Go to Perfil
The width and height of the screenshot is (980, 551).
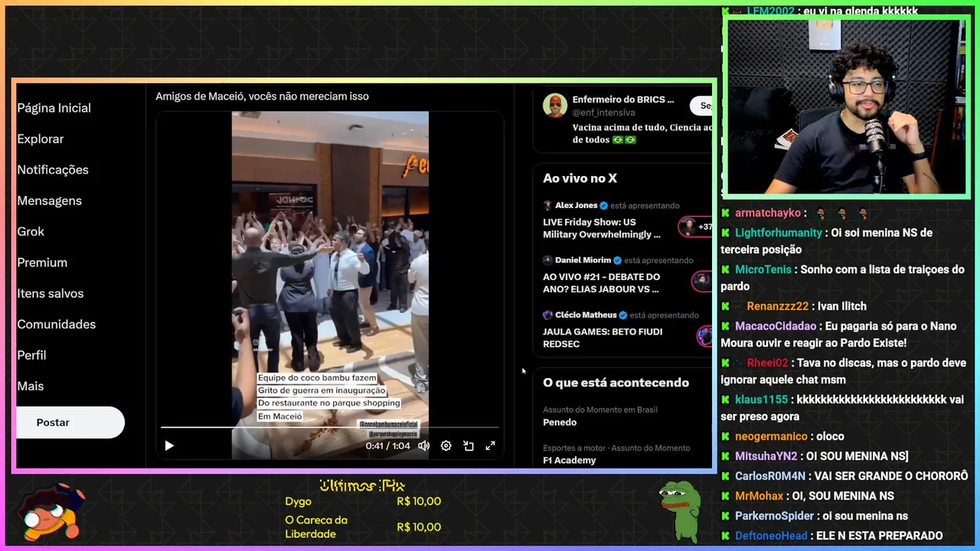pos(31,355)
